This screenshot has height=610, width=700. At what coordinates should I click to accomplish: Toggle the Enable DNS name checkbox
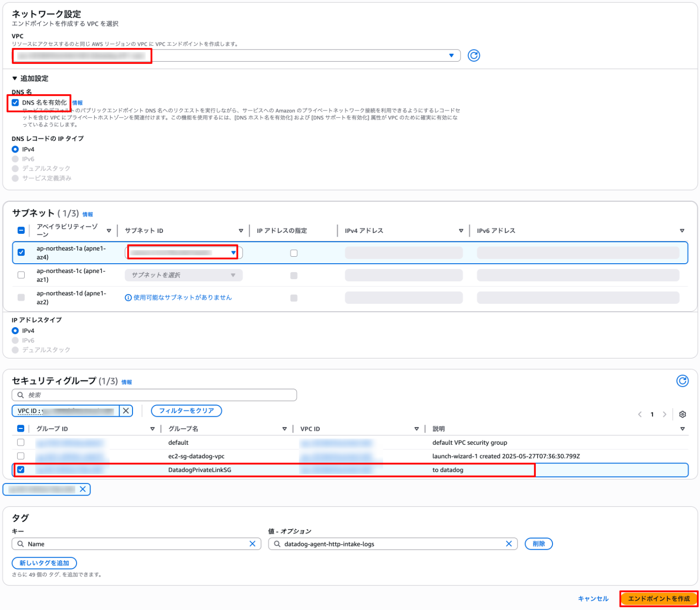[15, 103]
